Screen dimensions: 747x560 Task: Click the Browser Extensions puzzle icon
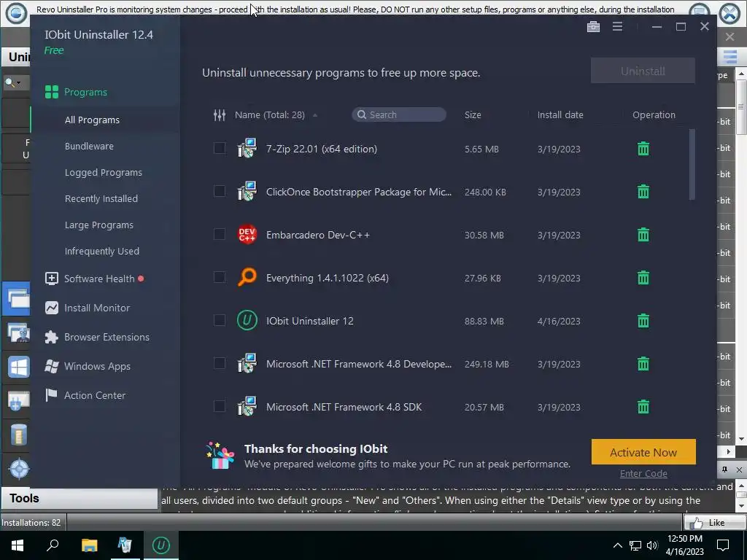point(52,337)
